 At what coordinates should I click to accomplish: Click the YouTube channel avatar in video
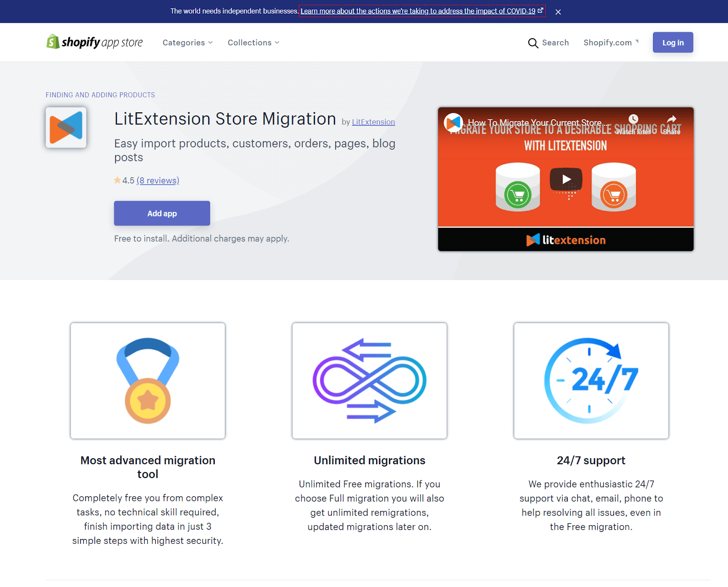[453, 122]
